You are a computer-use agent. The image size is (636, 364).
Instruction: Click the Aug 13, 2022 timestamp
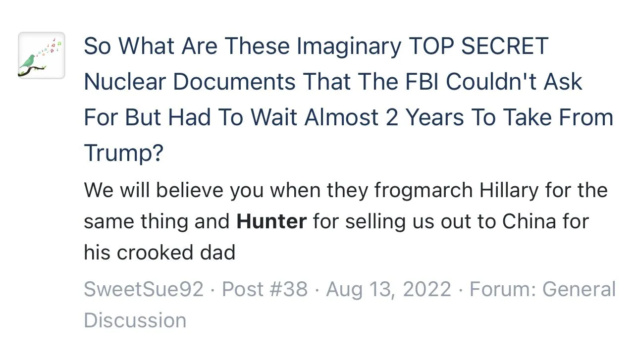[x=388, y=289]
